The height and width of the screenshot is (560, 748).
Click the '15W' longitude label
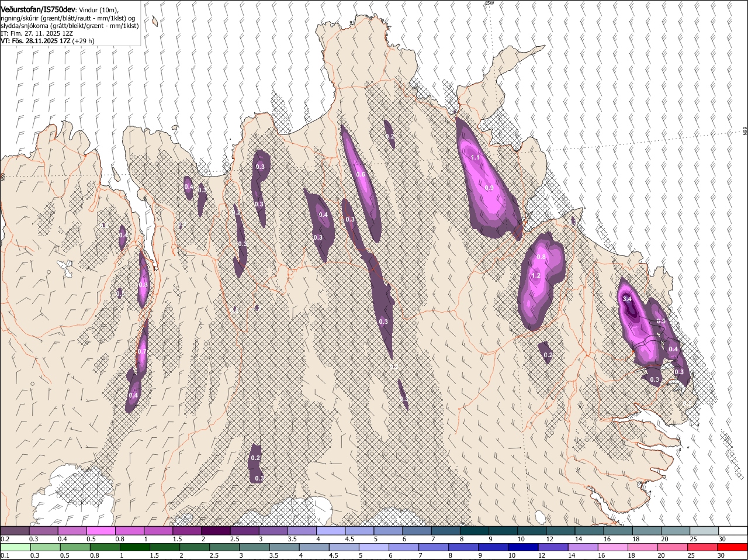pos(489,3)
